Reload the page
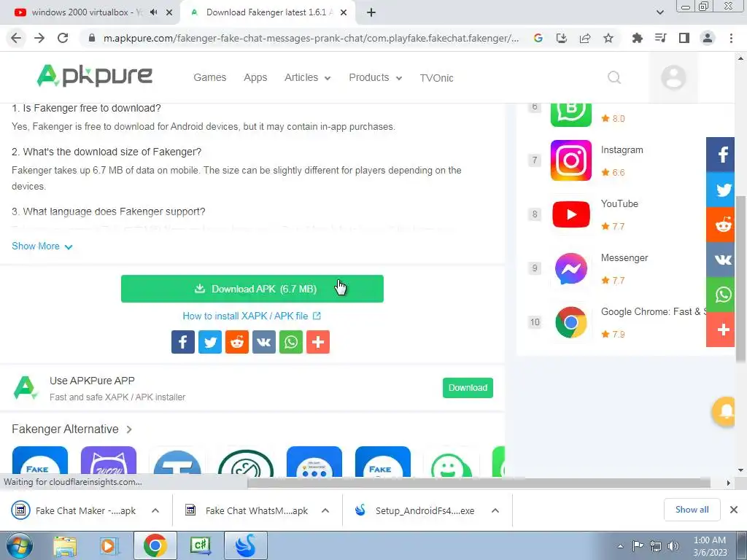 click(63, 38)
